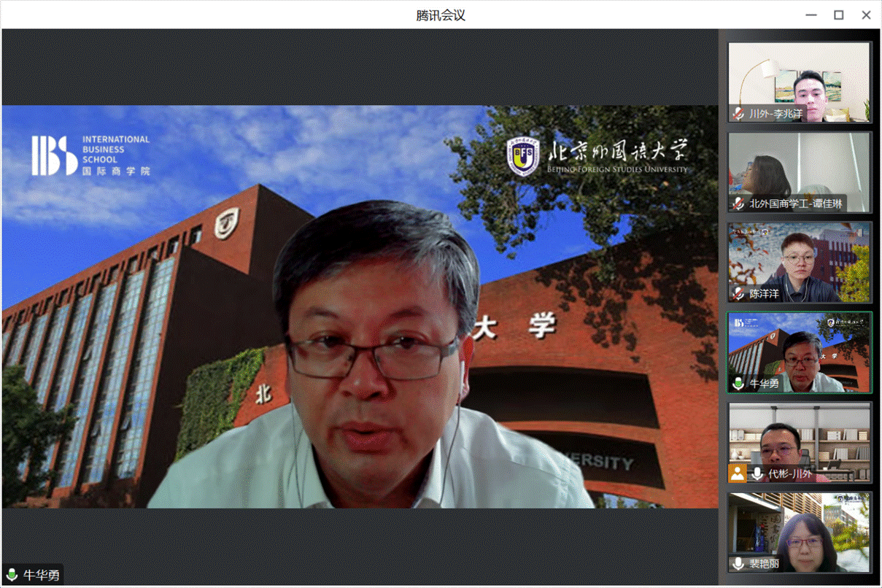Image resolution: width=882 pixels, height=588 pixels.
Task: Click the green mic icon in main video label
Action: point(12,575)
